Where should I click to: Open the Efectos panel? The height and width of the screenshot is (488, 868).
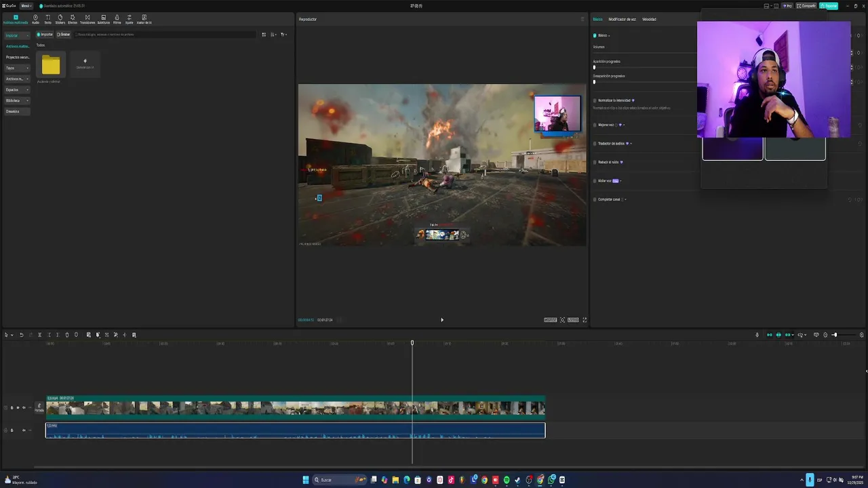click(x=73, y=19)
